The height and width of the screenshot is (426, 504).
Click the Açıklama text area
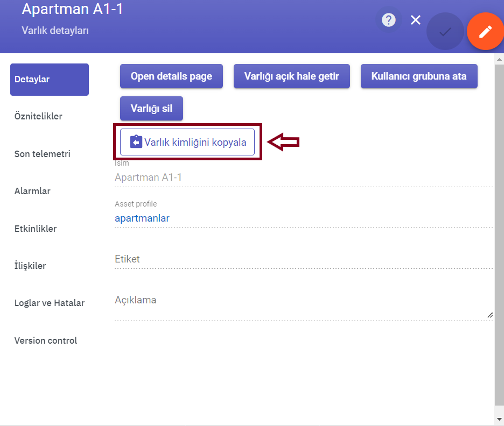pyautogui.click(x=304, y=306)
